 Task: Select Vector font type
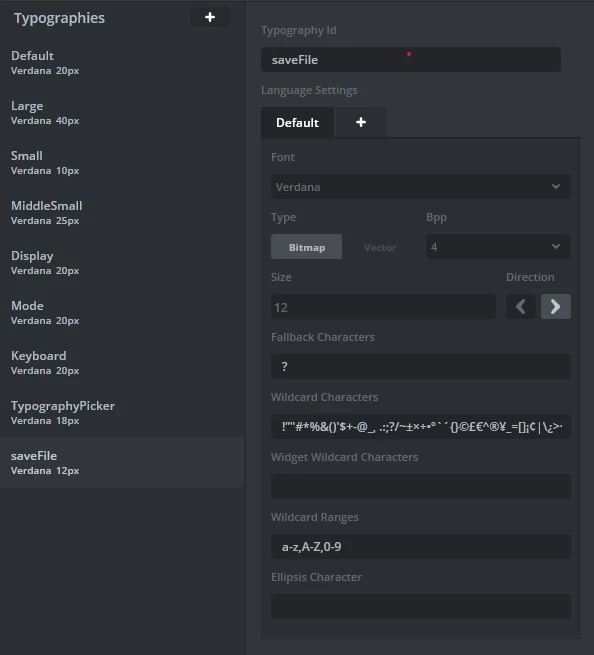coord(380,247)
